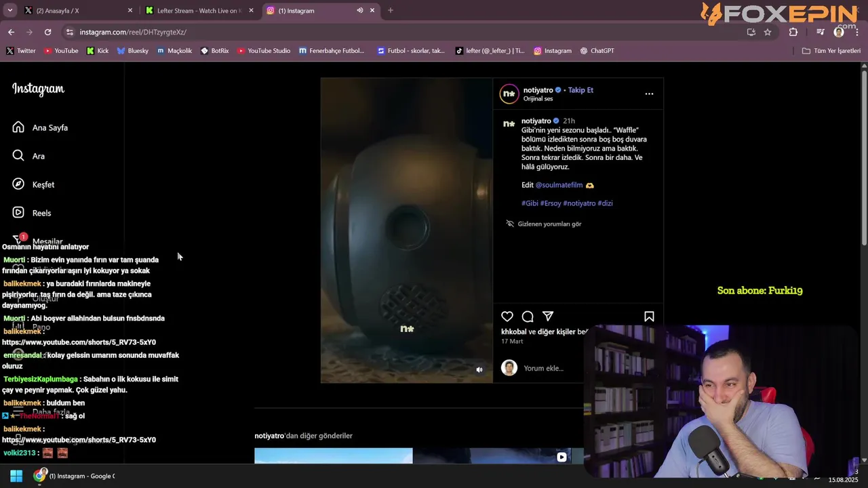Mute the Instagram tab via its speaker icon

360,10
